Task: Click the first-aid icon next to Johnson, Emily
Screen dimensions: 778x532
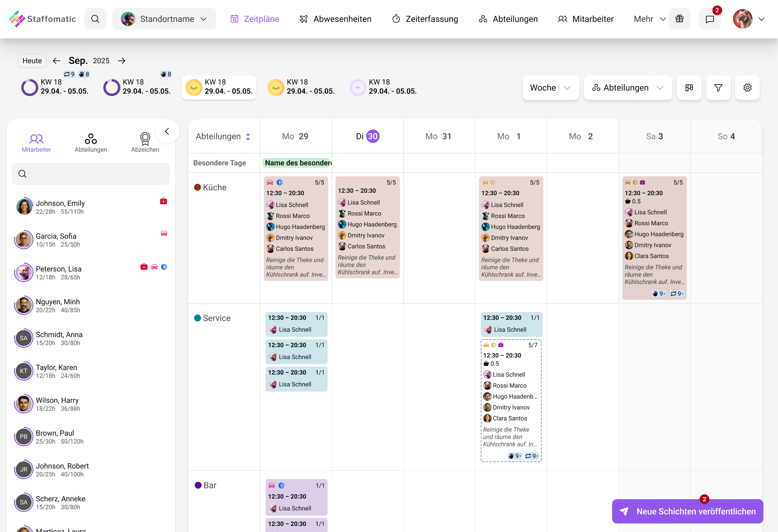Action: pyautogui.click(x=164, y=201)
